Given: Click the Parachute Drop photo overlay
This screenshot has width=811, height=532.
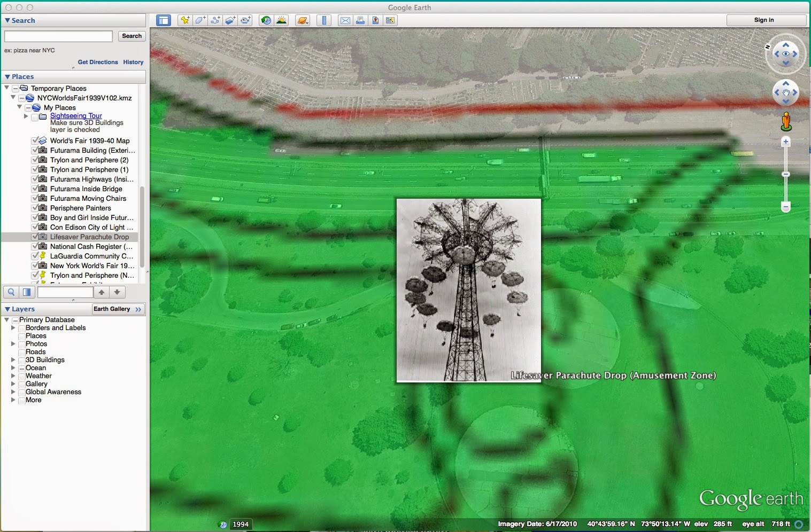Looking at the screenshot, I should (x=469, y=290).
